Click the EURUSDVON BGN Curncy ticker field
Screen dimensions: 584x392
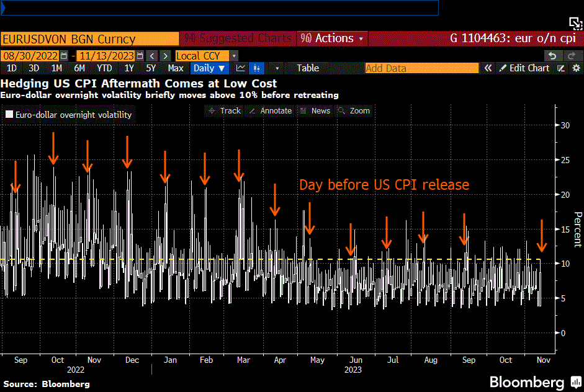point(90,38)
